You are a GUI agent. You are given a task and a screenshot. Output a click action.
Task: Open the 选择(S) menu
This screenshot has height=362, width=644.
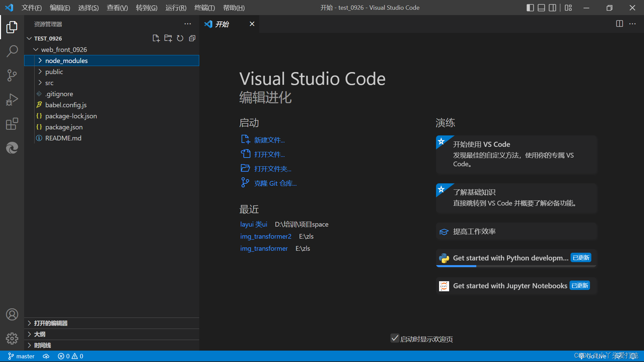tap(89, 8)
